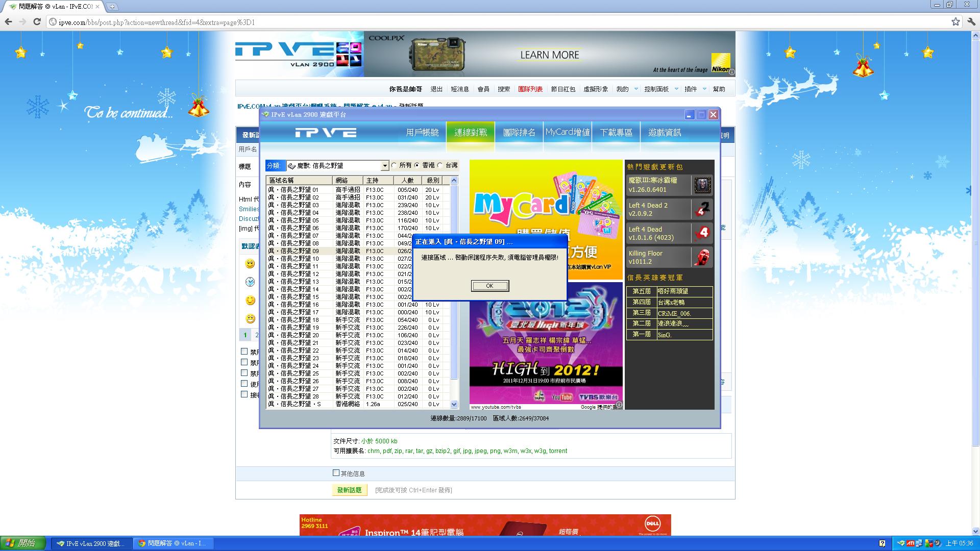This screenshot has width=980, height=551.
Task: Expand the 控制面板 dropdown arrow
Action: click(676, 89)
